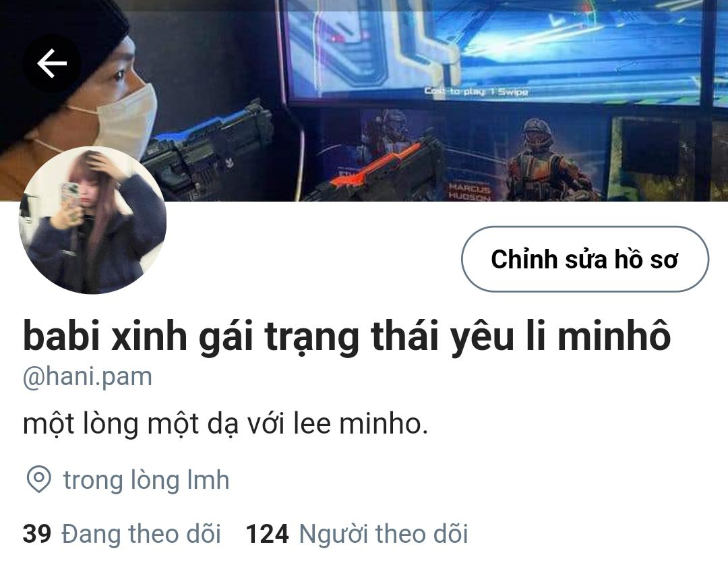The height and width of the screenshot is (588, 728).
Task: Tap the 39 following count number
Action: 36,533
